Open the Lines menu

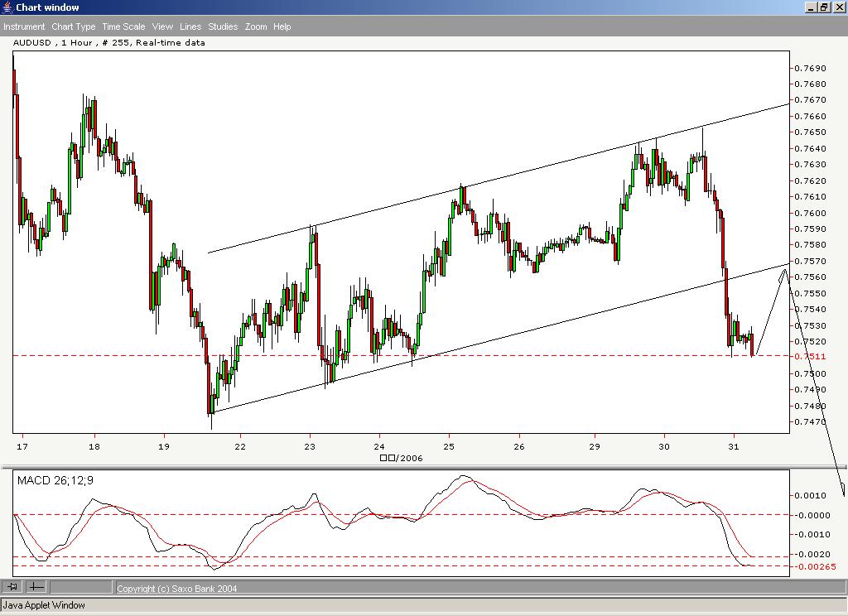point(190,26)
